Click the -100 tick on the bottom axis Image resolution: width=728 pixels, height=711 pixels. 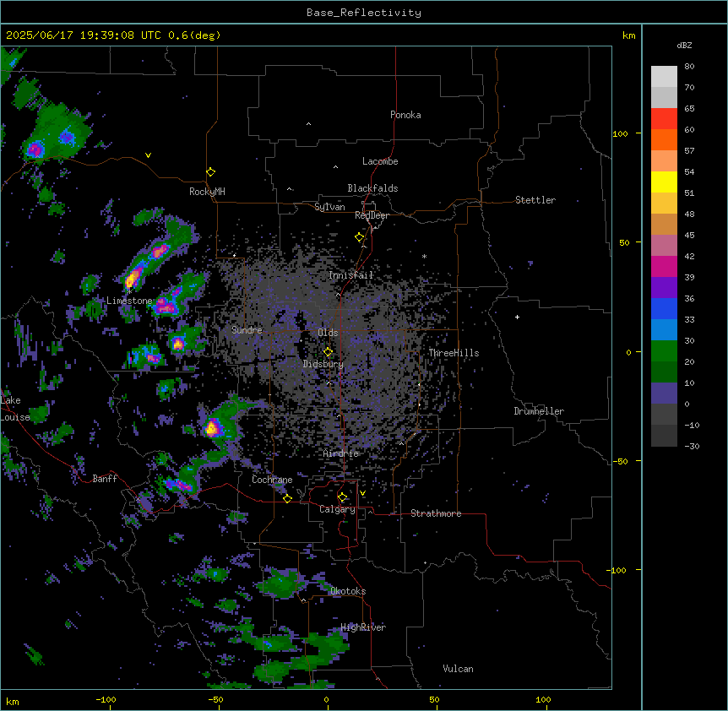click(106, 700)
